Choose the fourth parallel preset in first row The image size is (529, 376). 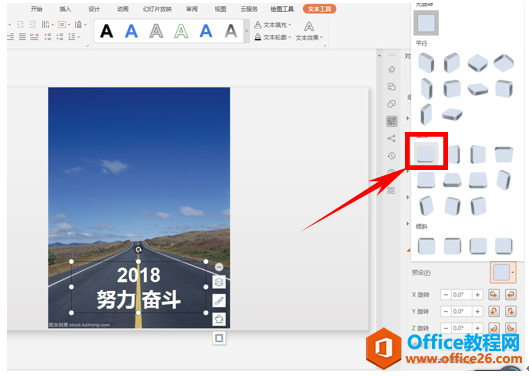[x=504, y=63]
